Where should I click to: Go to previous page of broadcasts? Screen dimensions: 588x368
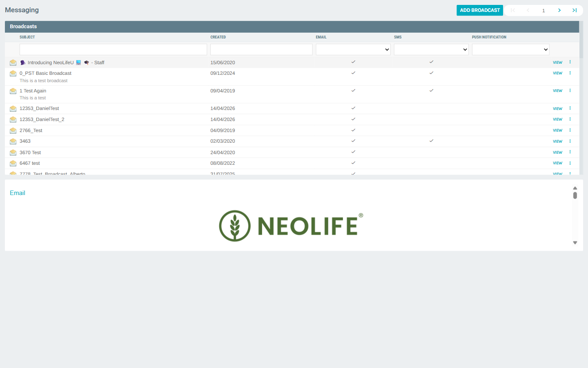pyautogui.click(x=528, y=10)
